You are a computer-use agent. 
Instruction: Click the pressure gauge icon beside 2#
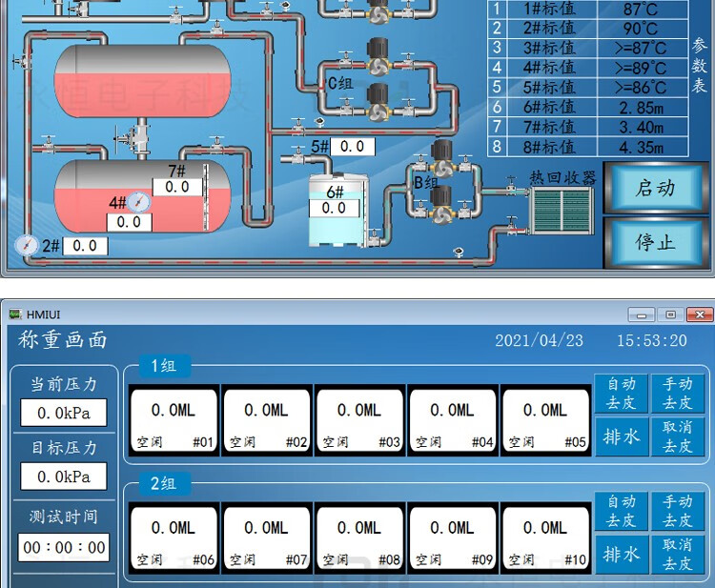point(26,245)
